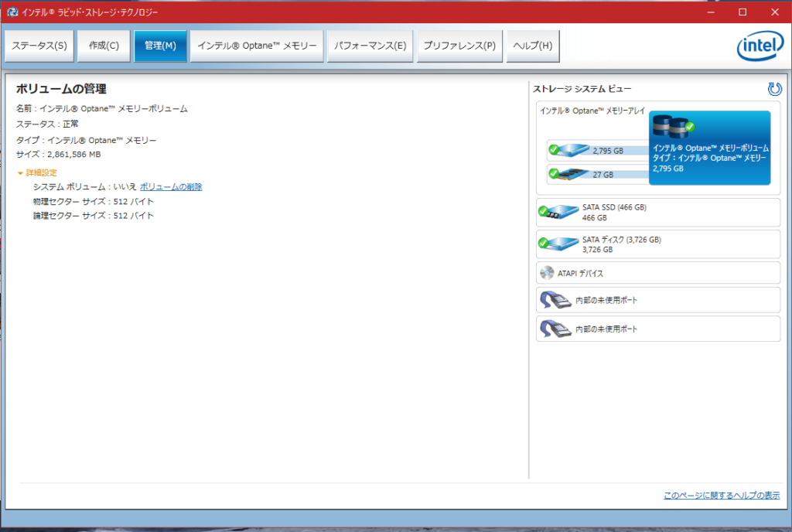Image resolution: width=792 pixels, height=532 pixels.
Task: Click the first 内部の未使用ポート cable icon
Action: pyautogui.click(x=555, y=300)
